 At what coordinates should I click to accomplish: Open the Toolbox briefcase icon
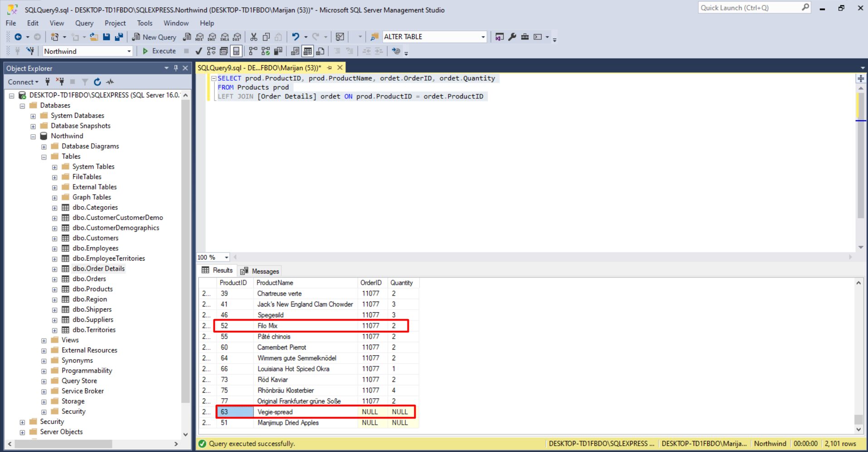[x=525, y=37]
